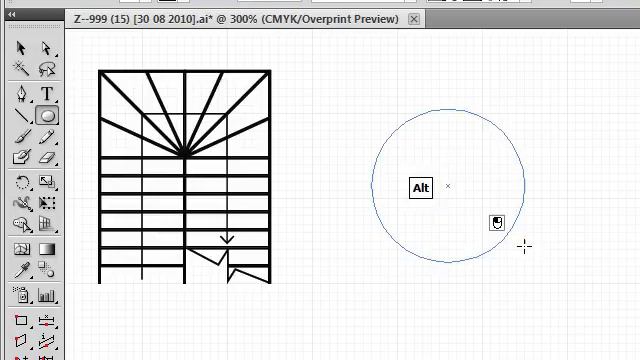Image resolution: width=640 pixels, height=360 pixels.
Task: Choose the Gradient tool
Action: (47, 249)
